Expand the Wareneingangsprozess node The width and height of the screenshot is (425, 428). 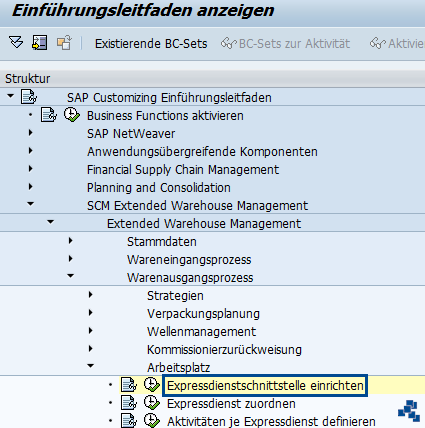(x=71, y=259)
